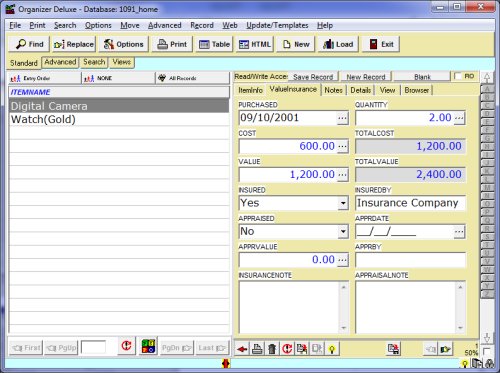Generate HTML from the toolbar
500x373 pixels.
(x=255, y=44)
